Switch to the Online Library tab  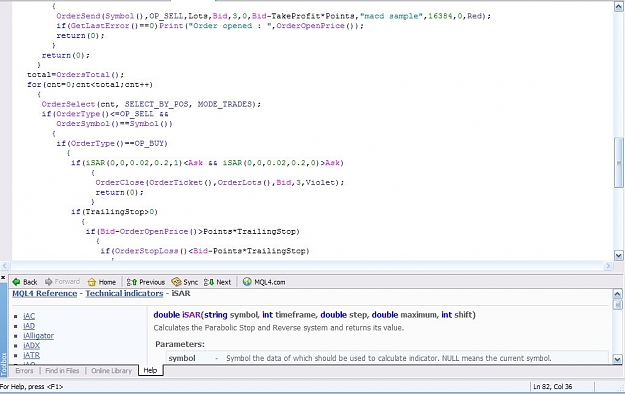pos(112,371)
